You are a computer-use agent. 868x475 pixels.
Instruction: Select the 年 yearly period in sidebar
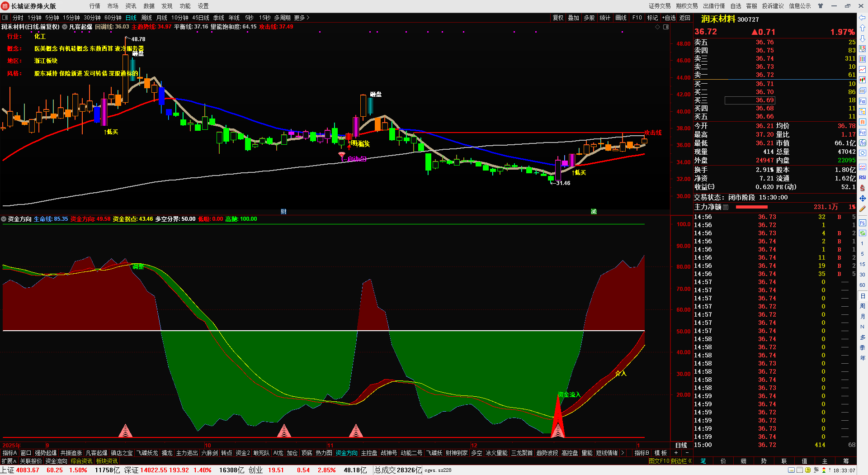[863, 358]
